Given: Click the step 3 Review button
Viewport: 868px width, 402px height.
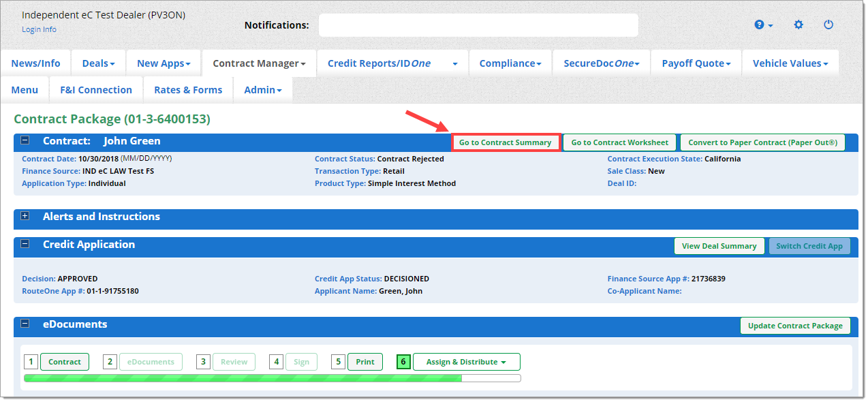Looking at the screenshot, I should tap(234, 362).
